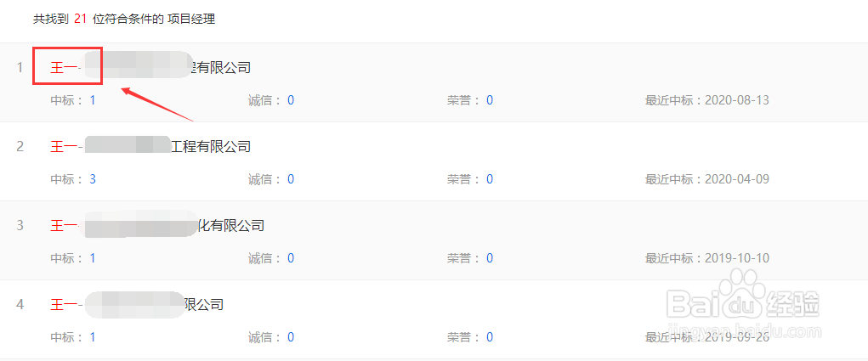The image size is (868, 361).
Task: Select the date 2019-10-10 最近中标 text
Action: click(737, 258)
